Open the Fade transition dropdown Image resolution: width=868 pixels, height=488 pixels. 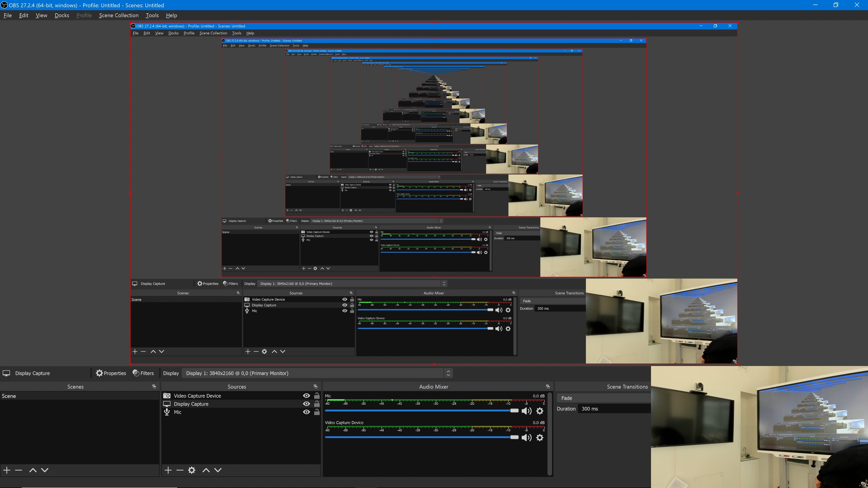click(x=604, y=398)
